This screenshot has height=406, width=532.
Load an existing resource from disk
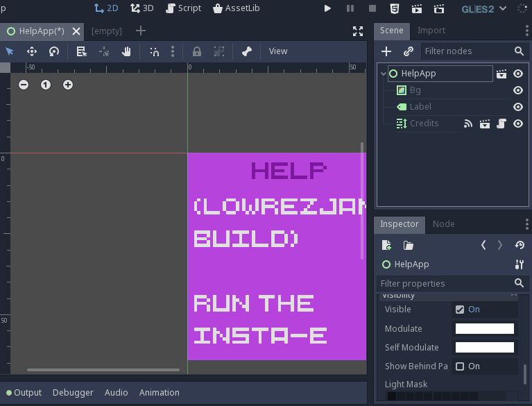408,245
